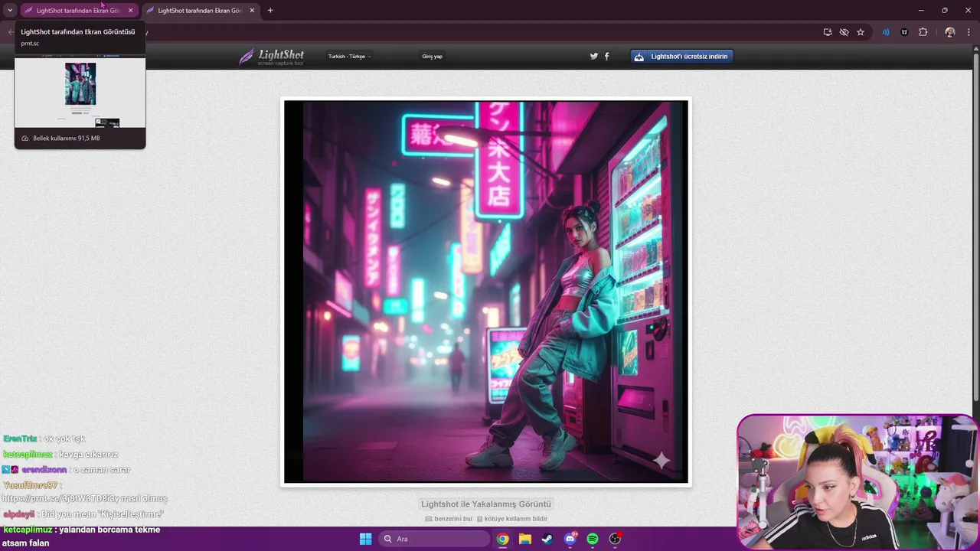
Task: Open Windows Start menu
Action: pos(365,539)
